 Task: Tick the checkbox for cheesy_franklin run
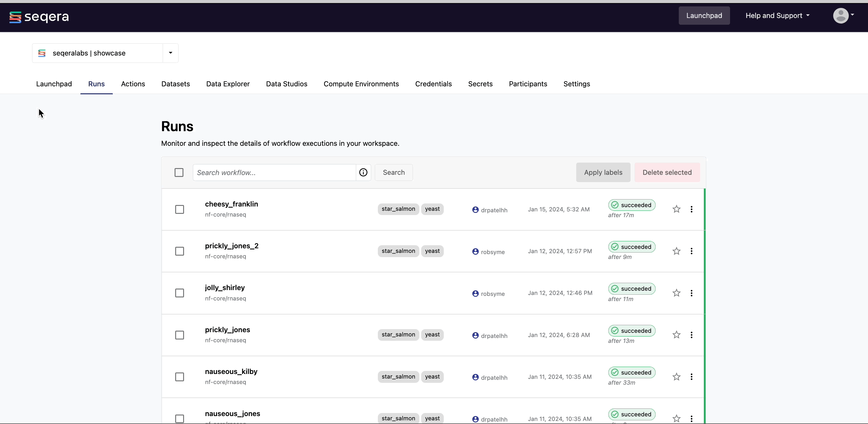coord(179,210)
